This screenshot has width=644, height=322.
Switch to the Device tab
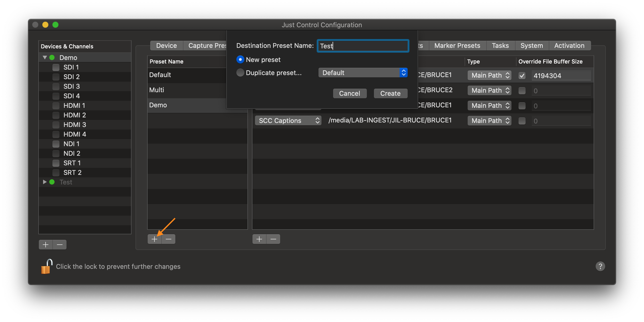pos(167,46)
